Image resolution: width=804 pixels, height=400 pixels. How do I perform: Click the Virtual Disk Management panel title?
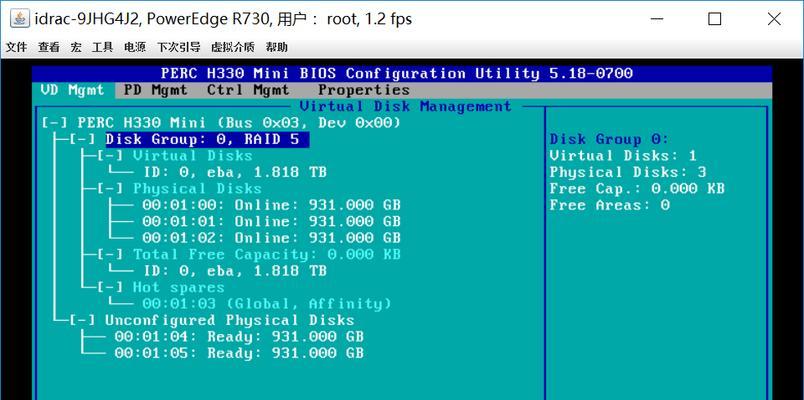pyautogui.click(x=406, y=107)
